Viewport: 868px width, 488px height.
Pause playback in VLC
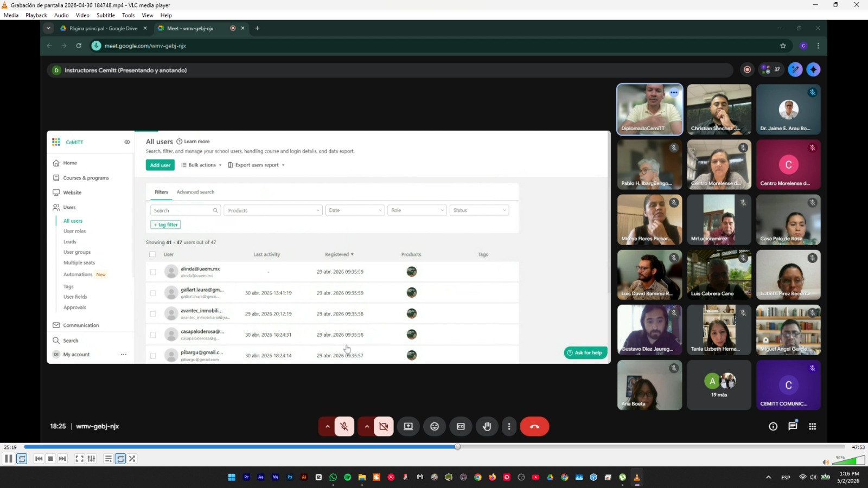point(9,459)
